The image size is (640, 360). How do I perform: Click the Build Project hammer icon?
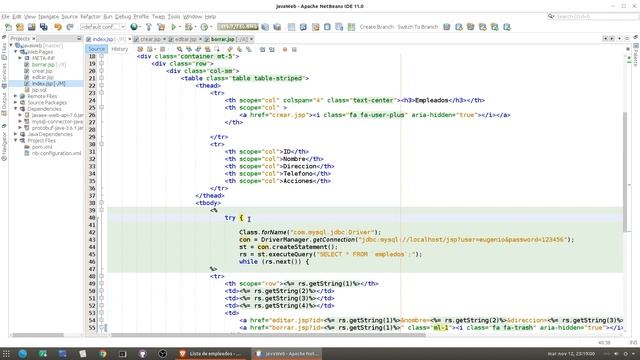pos(149,27)
